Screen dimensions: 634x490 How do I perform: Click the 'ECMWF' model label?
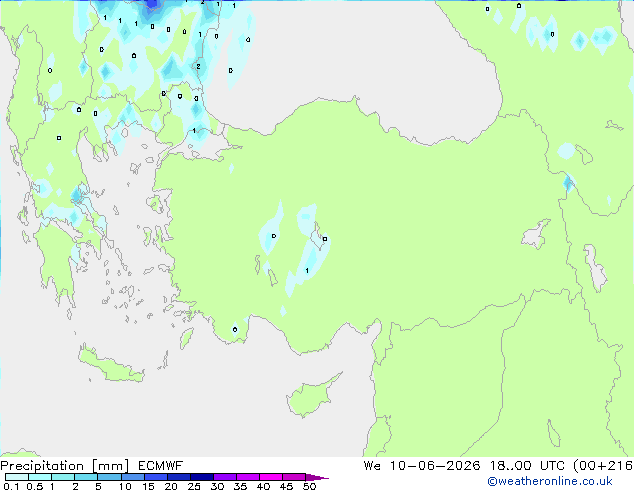[x=161, y=466]
